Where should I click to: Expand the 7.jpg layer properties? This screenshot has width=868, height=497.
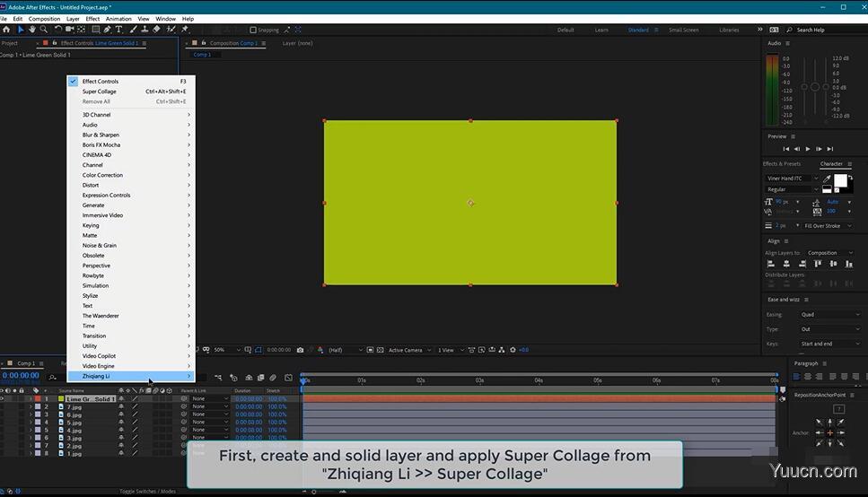31,407
